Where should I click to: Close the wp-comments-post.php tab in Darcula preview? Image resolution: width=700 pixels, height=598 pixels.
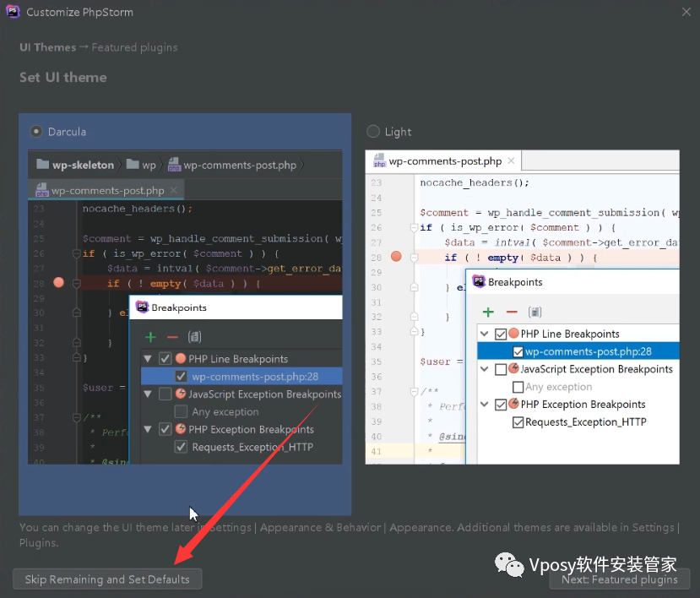click(x=174, y=191)
